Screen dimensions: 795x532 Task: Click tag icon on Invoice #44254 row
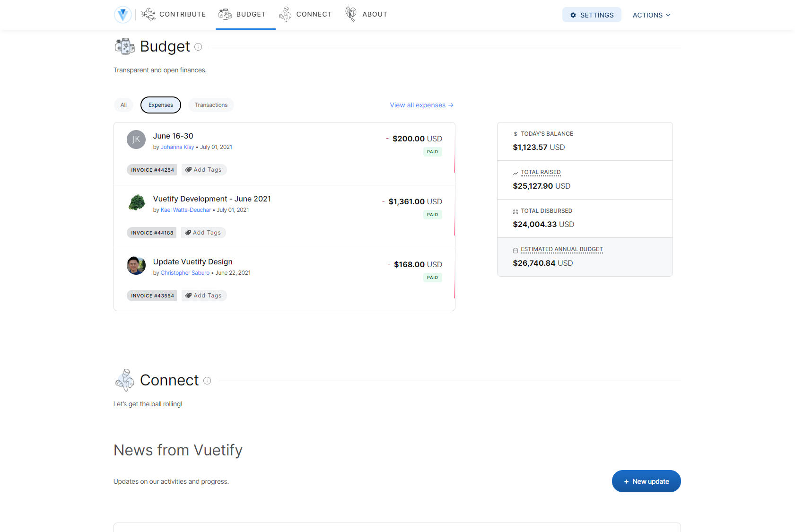coord(188,170)
